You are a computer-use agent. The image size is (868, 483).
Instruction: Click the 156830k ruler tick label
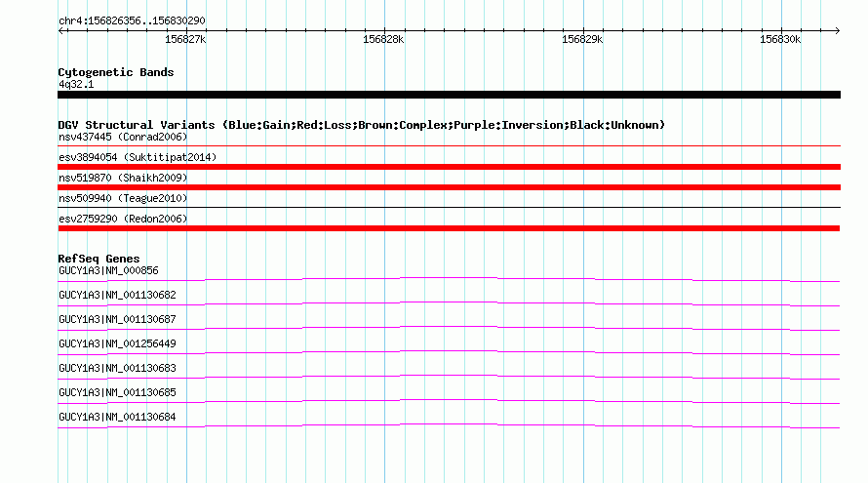click(780, 39)
